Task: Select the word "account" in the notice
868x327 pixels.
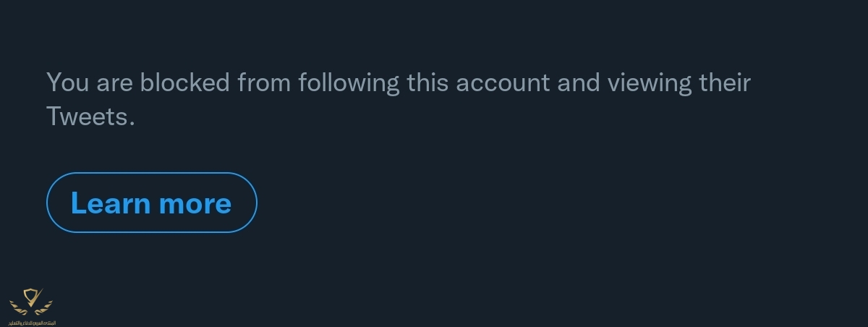Action: tap(503, 82)
